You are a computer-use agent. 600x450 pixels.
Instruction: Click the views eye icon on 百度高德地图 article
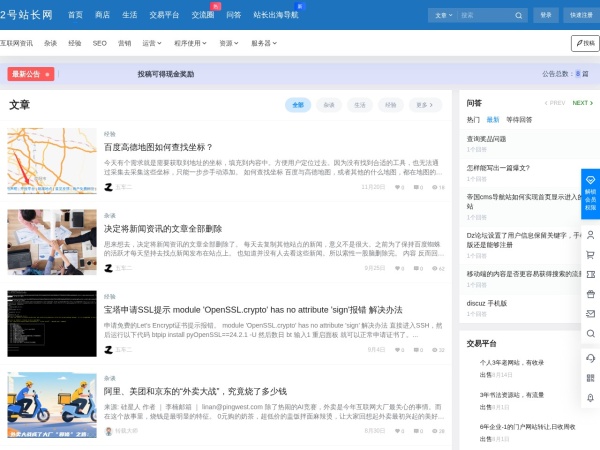(x=435, y=187)
